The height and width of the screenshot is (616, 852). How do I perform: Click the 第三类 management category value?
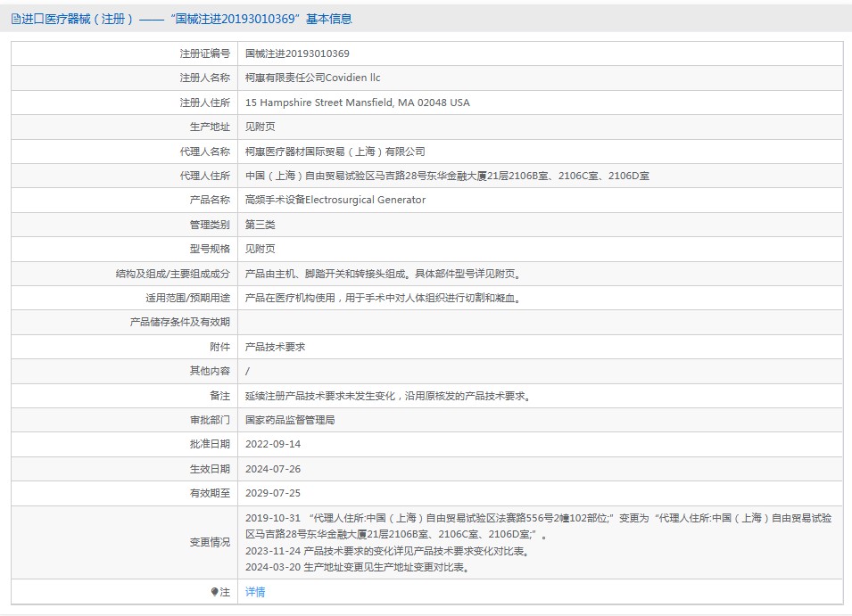(x=261, y=225)
